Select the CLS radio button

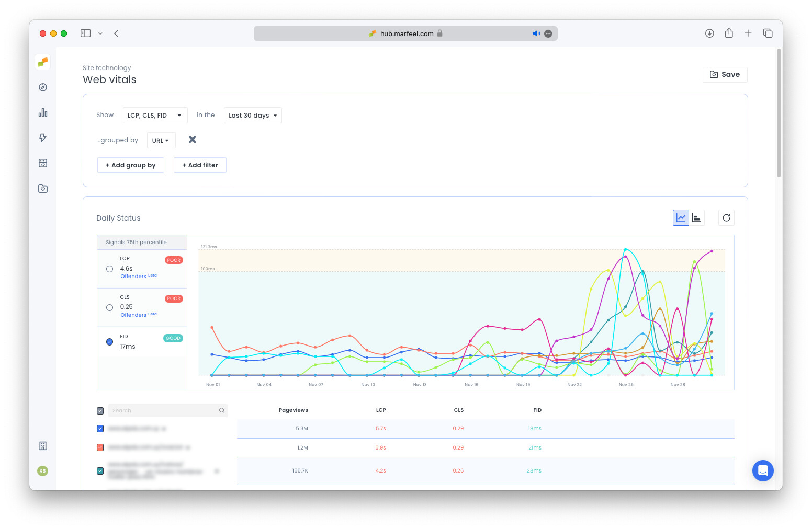tap(109, 308)
